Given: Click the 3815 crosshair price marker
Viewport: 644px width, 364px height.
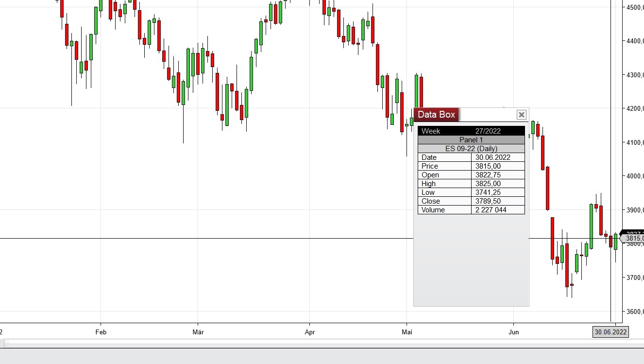Looking at the screenshot, I should 633,239.
